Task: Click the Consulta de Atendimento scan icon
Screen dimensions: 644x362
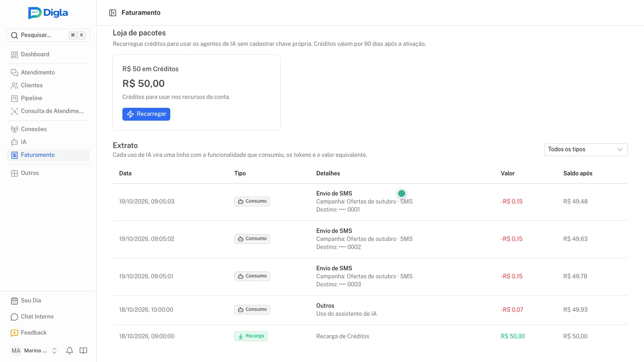Action: tap(14, 111)
